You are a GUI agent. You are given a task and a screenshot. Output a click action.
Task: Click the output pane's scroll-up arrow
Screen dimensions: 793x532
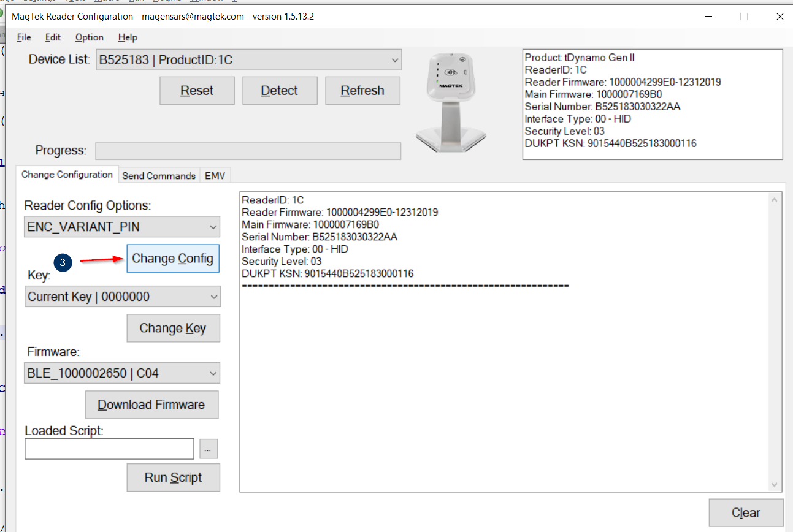coord(773,198)
